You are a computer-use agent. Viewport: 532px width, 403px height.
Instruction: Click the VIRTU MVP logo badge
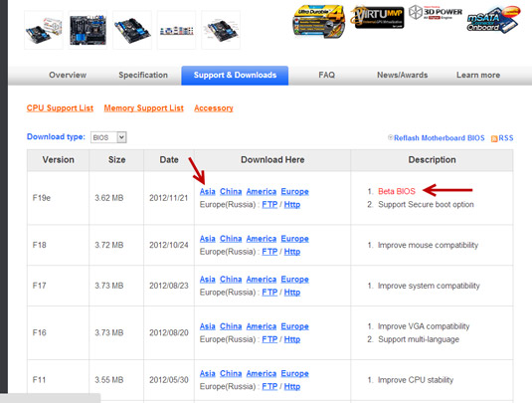pyautogui.click(x=377, y=17)
